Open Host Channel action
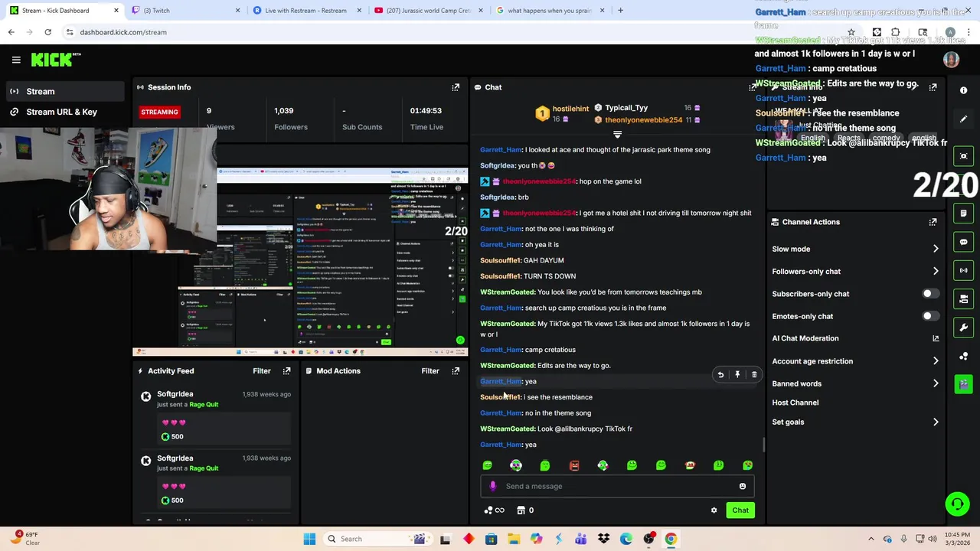The image size is (980, 551). 795,403
